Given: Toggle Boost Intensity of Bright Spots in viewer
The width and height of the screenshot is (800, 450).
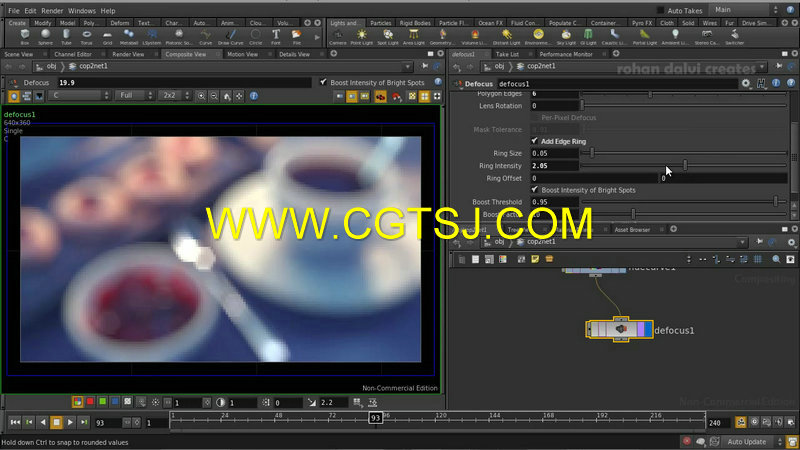Looking at the screenshot, I should [323, 82].
